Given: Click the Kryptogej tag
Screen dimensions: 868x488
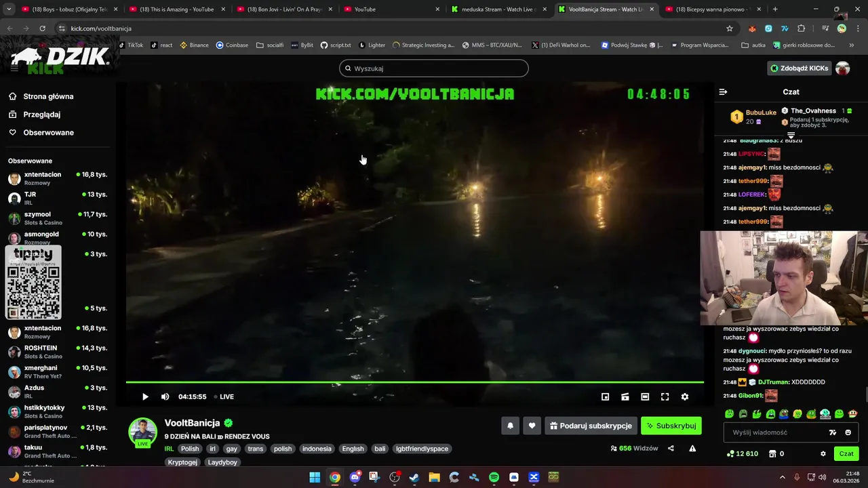Looking at the screenshot, I should (183, 462).
